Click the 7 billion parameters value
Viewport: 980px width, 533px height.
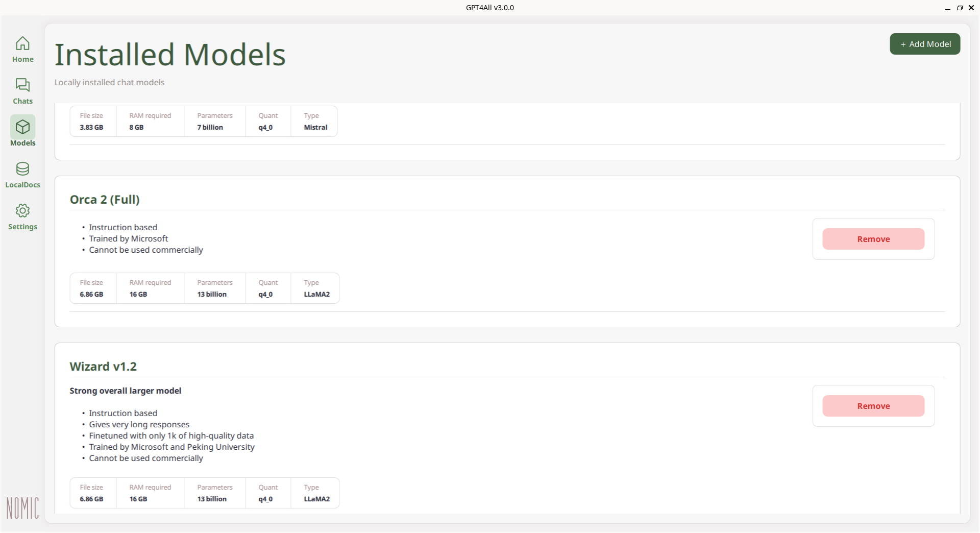(210, 127)
